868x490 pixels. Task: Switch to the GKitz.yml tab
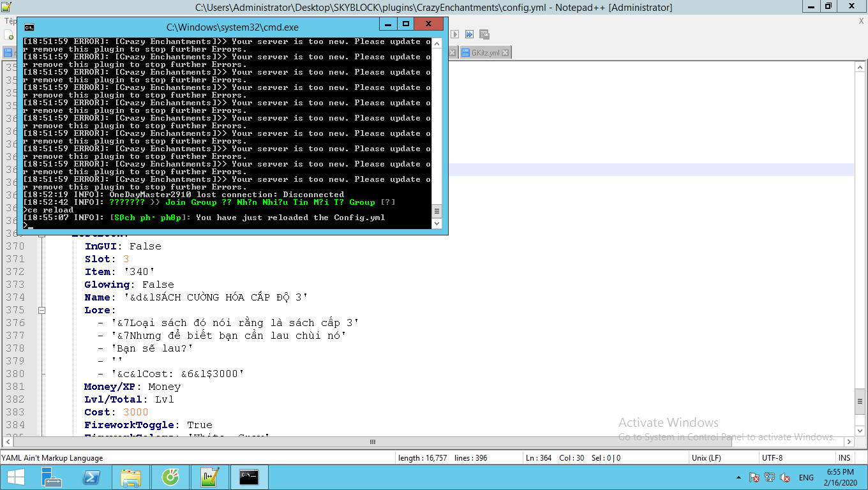click(485, 52)
